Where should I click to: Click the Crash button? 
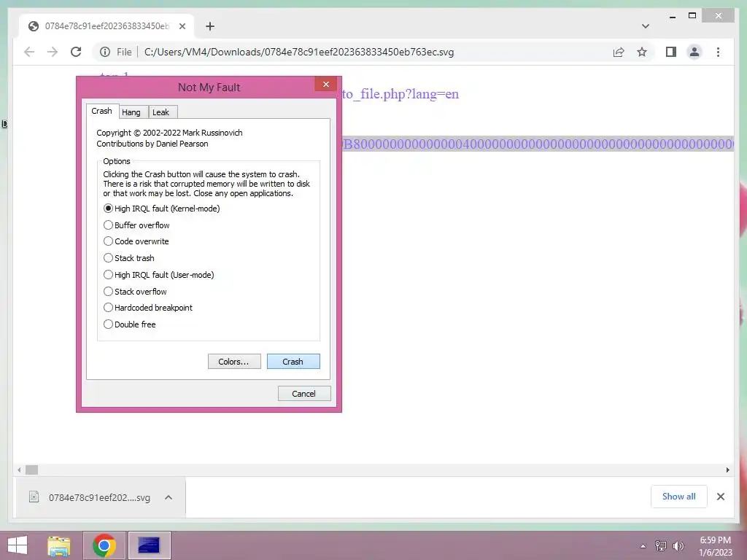pyautogui.click(x=293, y=362)
